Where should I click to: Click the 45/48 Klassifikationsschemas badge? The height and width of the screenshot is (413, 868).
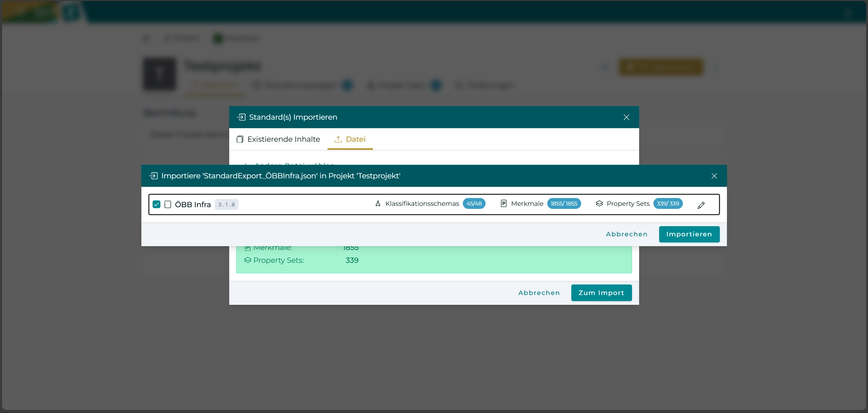tap(474, 203)
